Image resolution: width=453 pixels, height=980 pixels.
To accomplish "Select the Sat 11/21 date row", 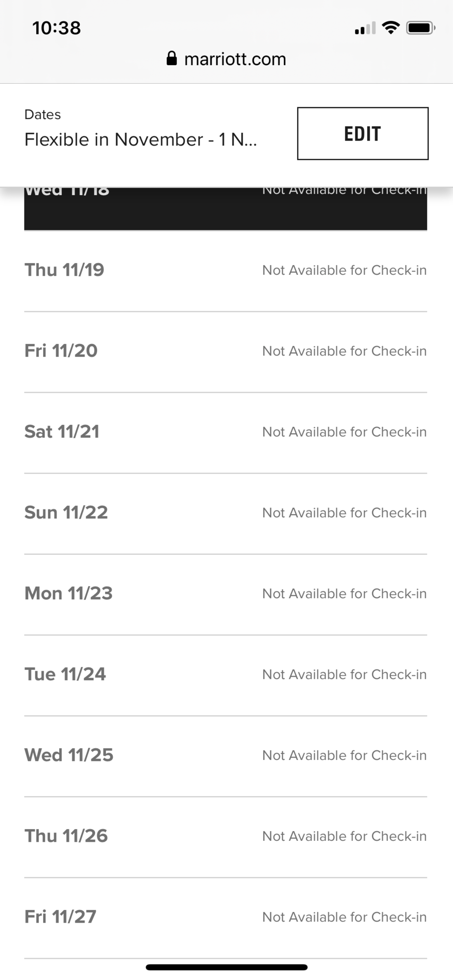I will (226, 432).
